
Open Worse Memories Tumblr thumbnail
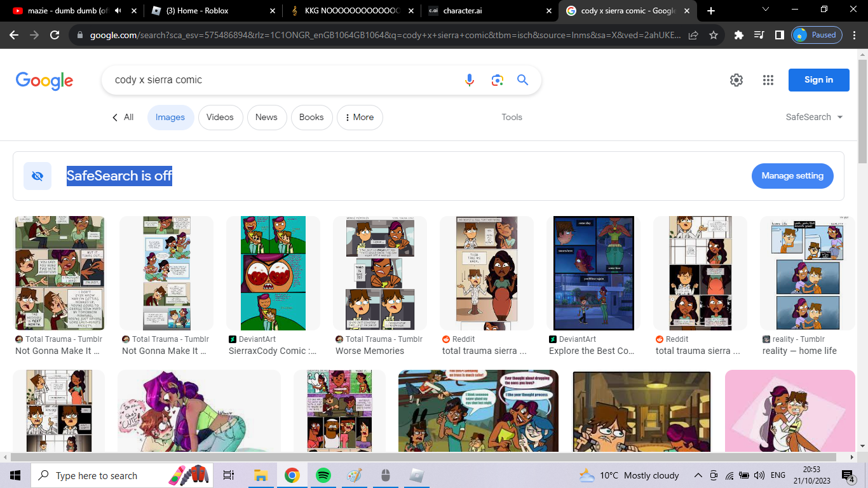(380, 273)
